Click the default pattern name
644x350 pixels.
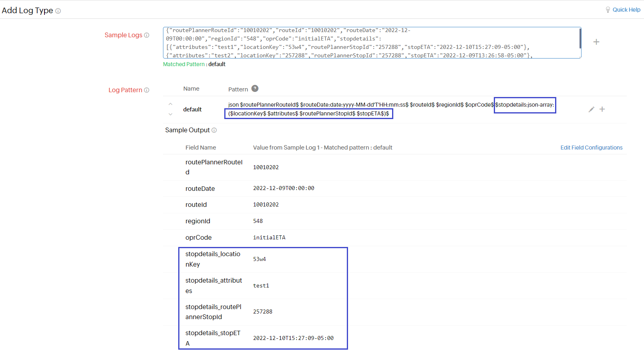(192, 109)
